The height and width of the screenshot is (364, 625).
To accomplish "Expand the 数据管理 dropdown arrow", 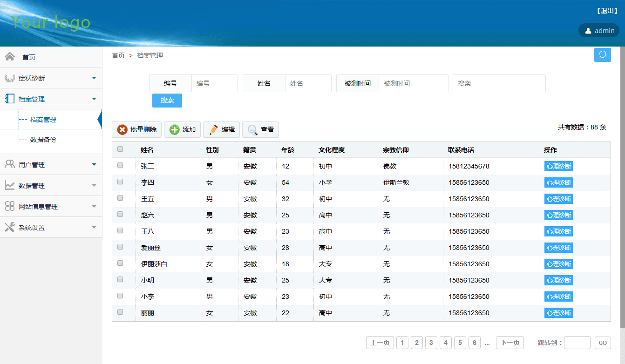I will click(x=95, y=185).
